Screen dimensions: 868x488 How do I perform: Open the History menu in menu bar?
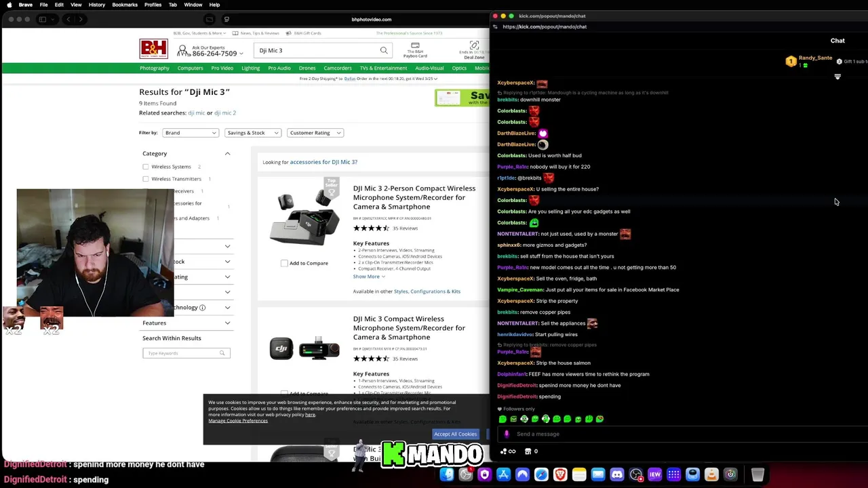[x=96, y=5]
